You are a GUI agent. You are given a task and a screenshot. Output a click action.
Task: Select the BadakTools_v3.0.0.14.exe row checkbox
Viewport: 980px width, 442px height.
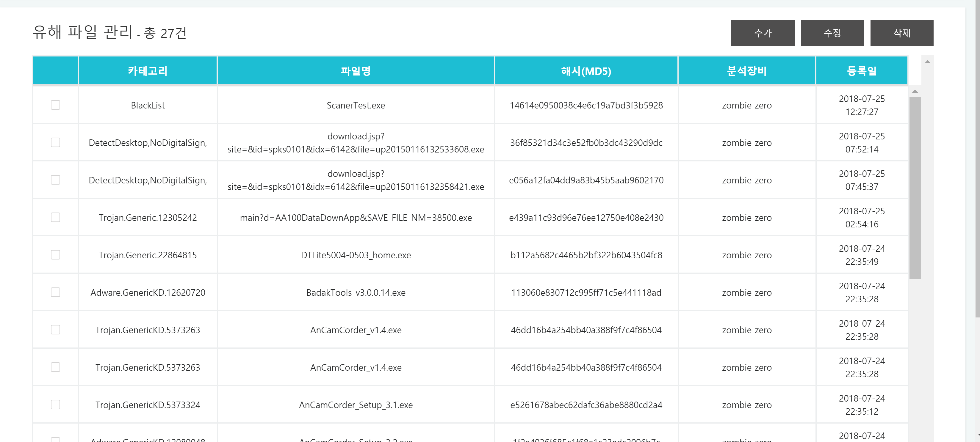click(56, 292)
